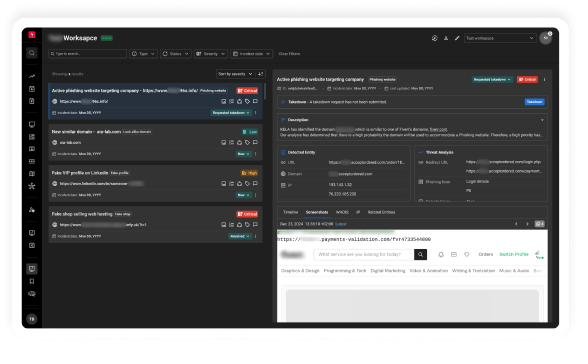
Task: Select the New similar domain incident
Action: [155, 143]
